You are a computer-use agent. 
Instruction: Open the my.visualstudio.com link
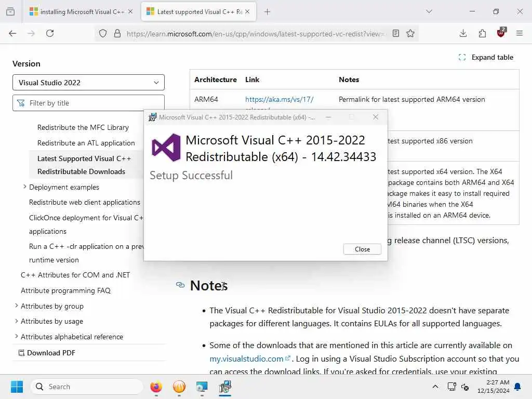(250, 358)
